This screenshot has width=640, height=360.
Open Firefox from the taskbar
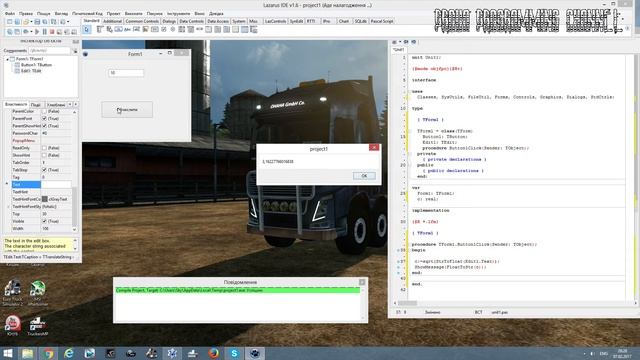[213, 353]
